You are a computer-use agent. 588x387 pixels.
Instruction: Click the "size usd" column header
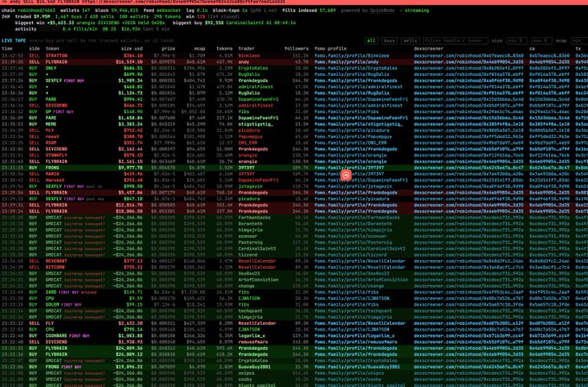(131, 48)
